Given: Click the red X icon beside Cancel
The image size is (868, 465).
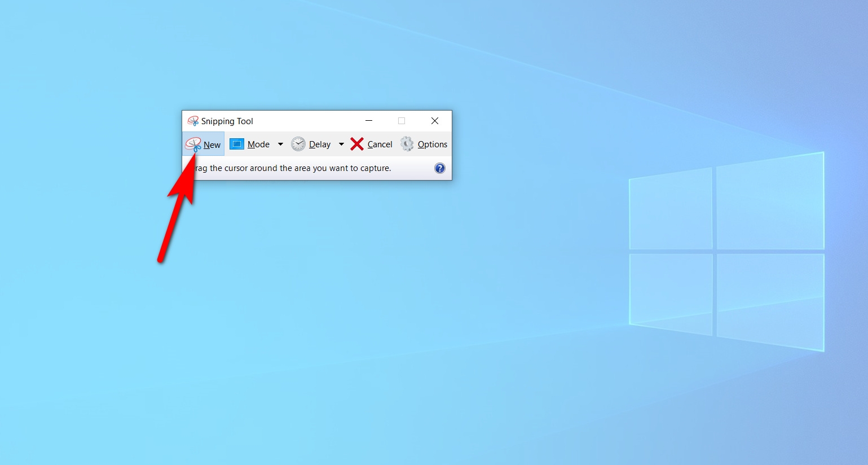Looking at the screenshot, I should [x=356, y=144].
